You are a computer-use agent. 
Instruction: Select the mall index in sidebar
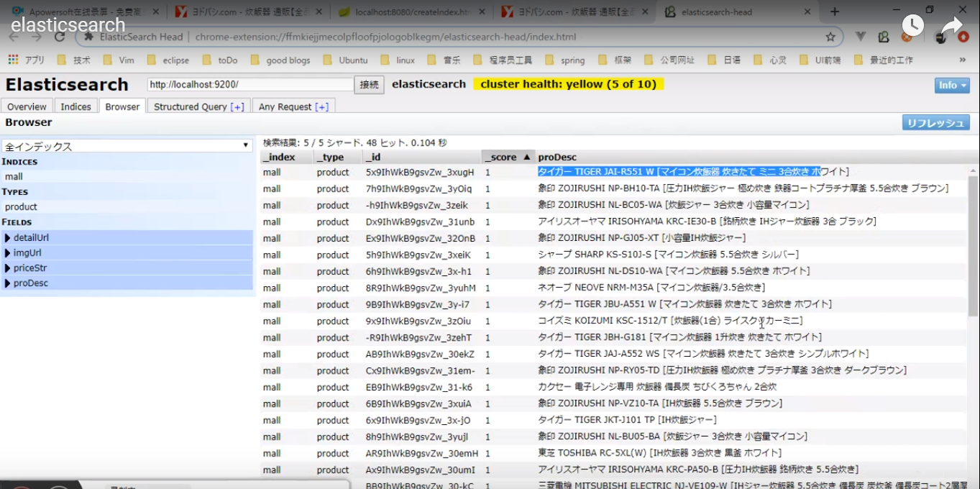[127, 177]
